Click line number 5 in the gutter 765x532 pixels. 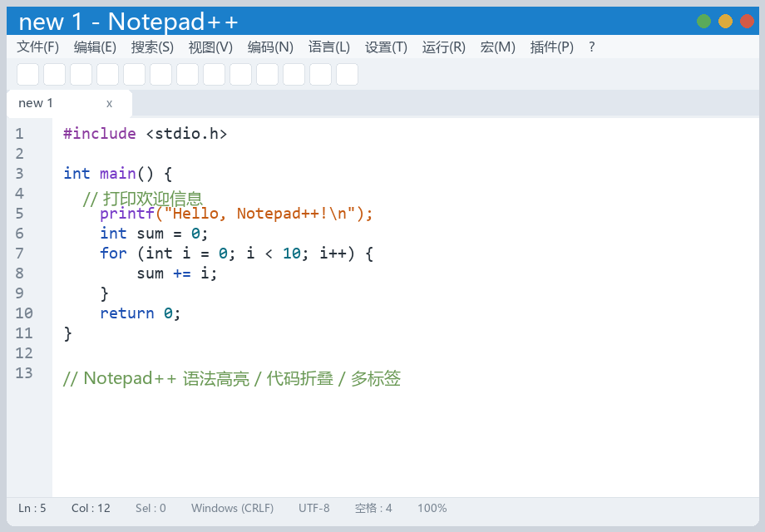coord(19,214)
